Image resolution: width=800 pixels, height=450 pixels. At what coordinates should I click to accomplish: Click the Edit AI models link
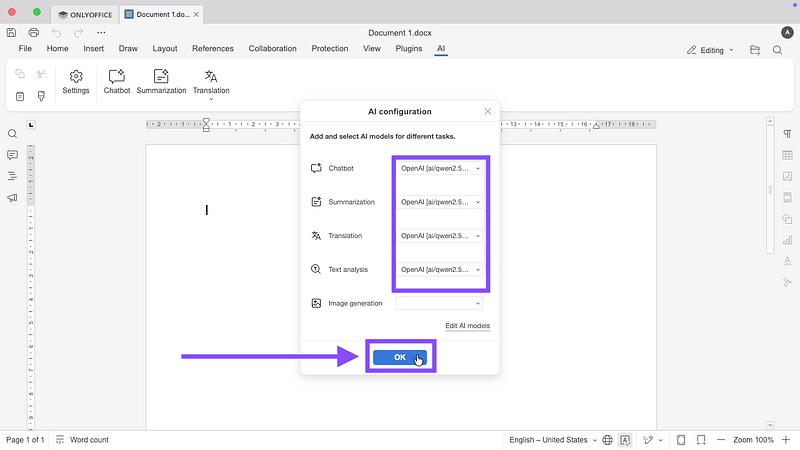tap(467, 326)
